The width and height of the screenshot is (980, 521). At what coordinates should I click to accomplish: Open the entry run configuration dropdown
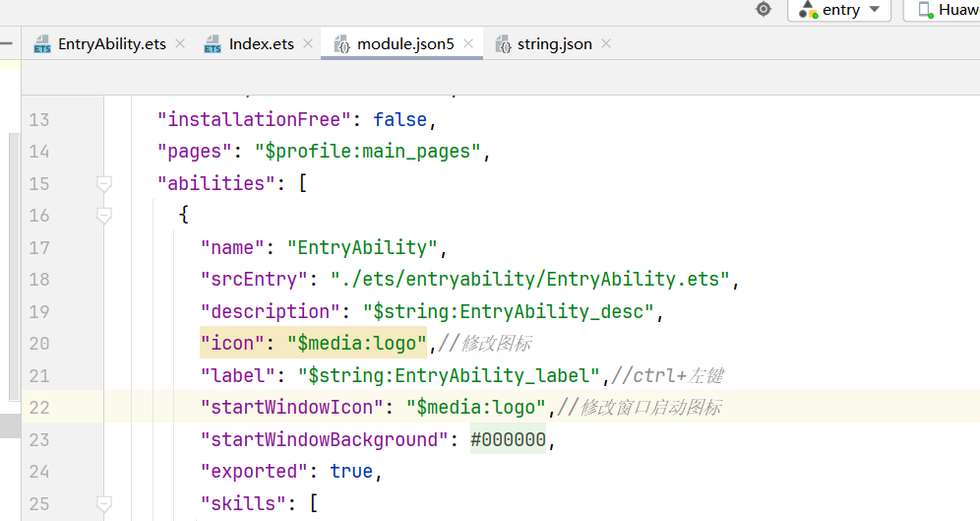click(839, 10)
